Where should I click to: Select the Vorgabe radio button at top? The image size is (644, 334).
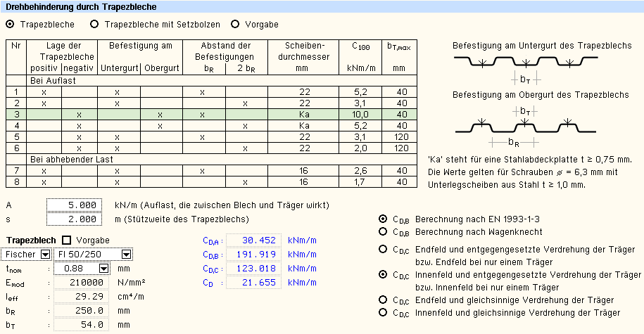tap(234, 24)
